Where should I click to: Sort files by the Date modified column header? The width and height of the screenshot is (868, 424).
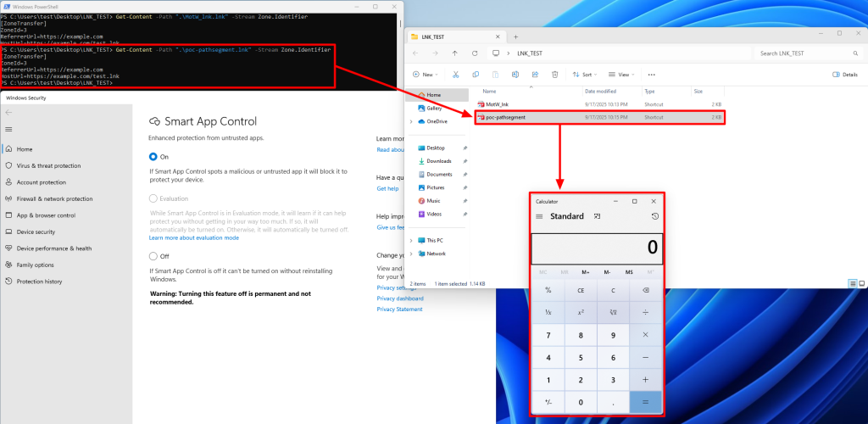click(x=601, y=91)
